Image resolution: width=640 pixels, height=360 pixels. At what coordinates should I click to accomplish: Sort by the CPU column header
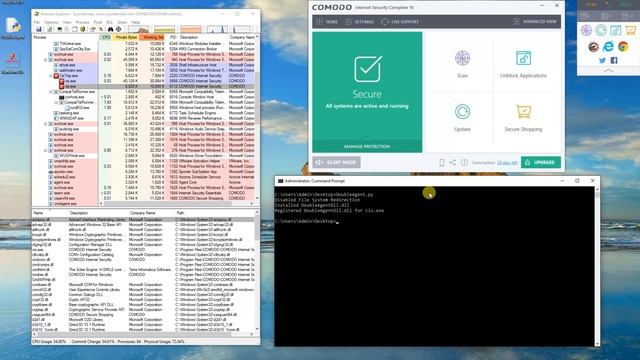pyautogui.click(x=106, y=37)
